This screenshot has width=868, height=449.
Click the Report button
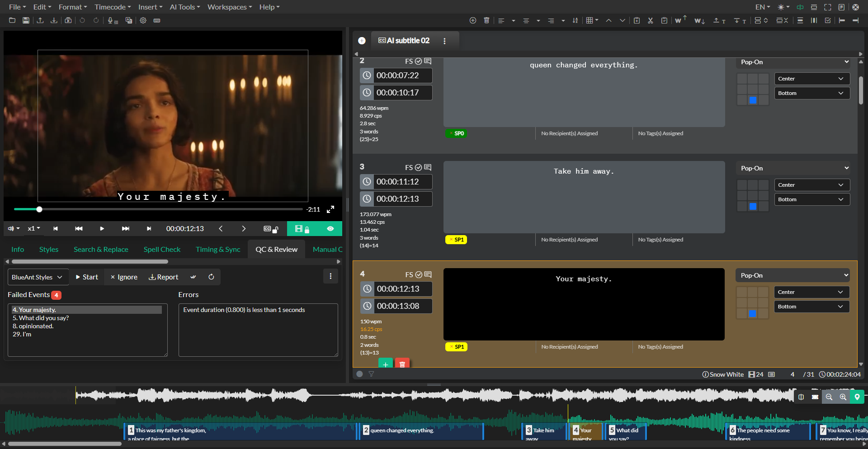click(x=164, y=277)
